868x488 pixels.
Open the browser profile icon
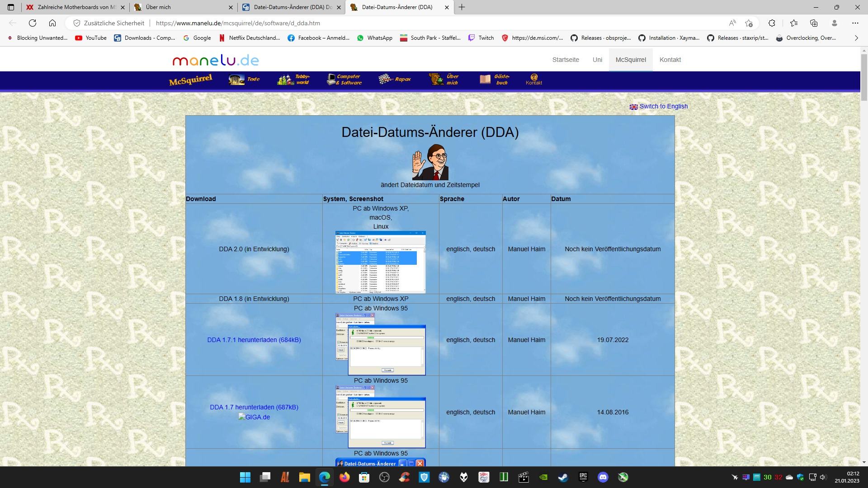click(x=835, y=23)
